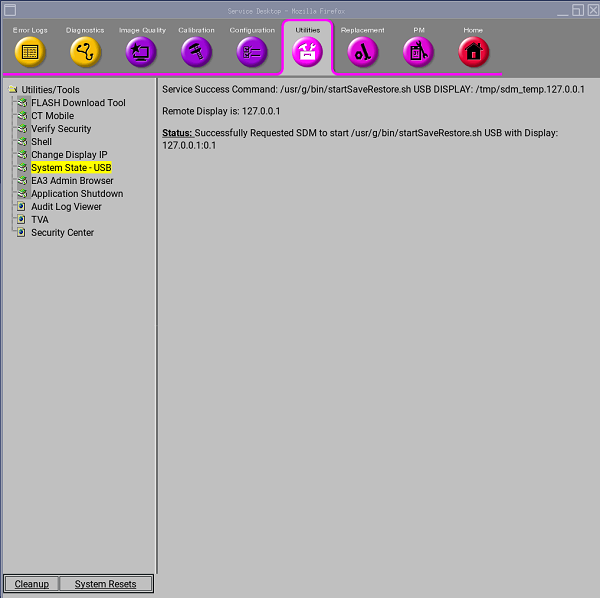
Task: Click the Diagnostics stethoscope icon
Action: click(x=85, y=51)
